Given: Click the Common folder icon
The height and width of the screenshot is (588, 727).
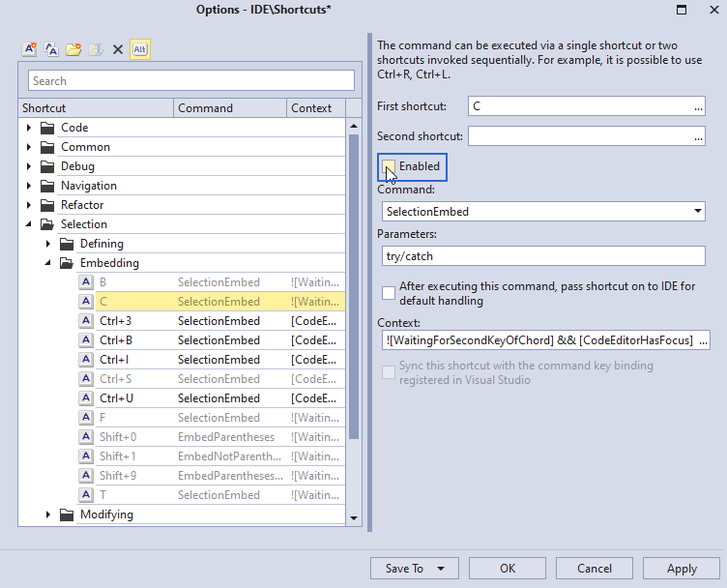Looking at the screenshot, I should [47, 147].
